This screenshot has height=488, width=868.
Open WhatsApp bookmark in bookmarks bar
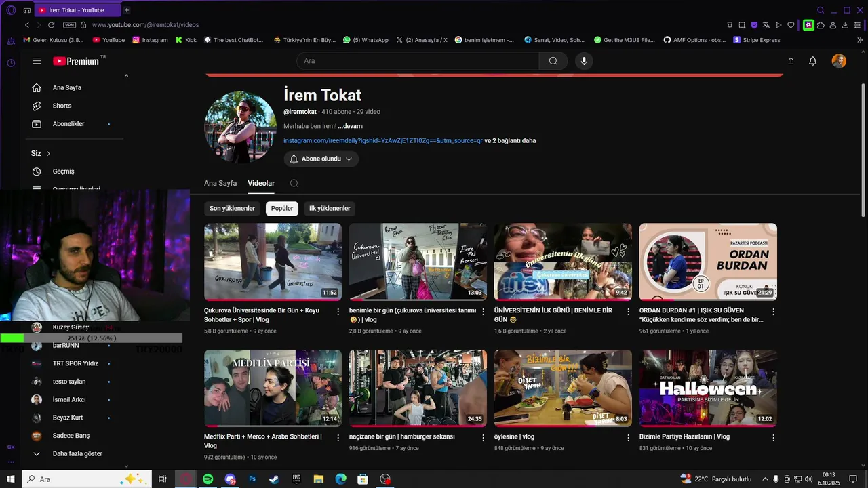click(366, 40)
